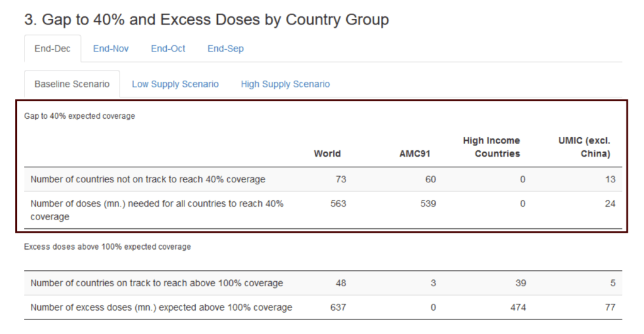This screenshot has width=644, height=334.
Task: Click the AMC91 value 539 cell
Action: click(x=428, y=204)
